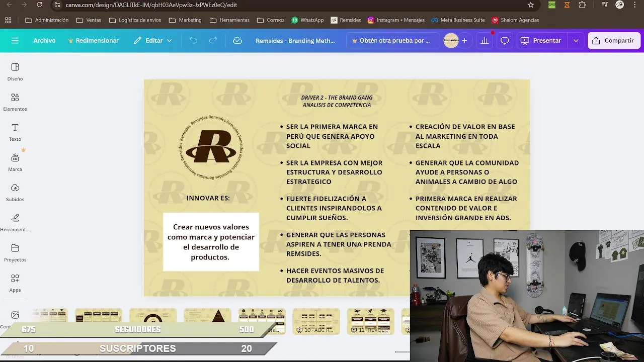Select the 'INNOVAR ES:' heading text
Viewport: 644px width, 362px height.
pos(208,198)
